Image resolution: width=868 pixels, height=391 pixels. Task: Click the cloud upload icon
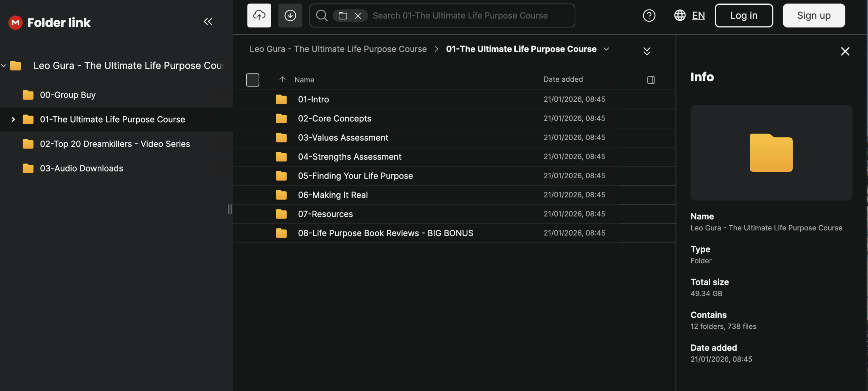(259, 16)
